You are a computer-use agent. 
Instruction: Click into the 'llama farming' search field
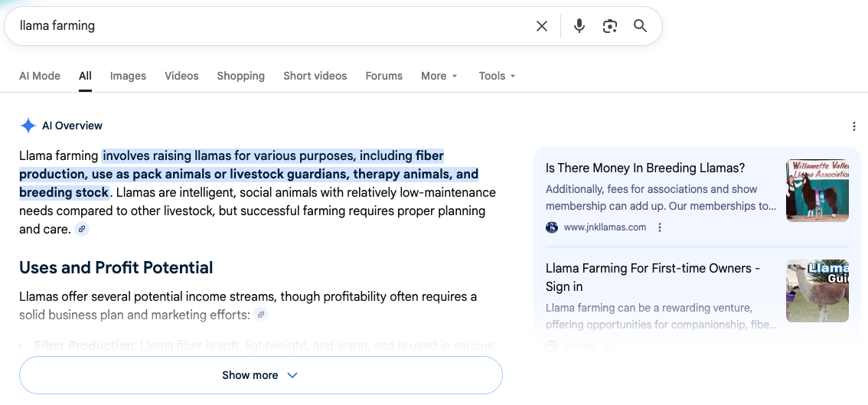[x=268, y=26]
